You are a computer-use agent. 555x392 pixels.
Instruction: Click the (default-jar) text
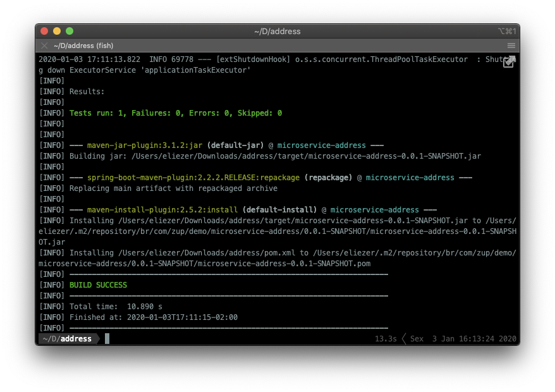coord(235,145)
